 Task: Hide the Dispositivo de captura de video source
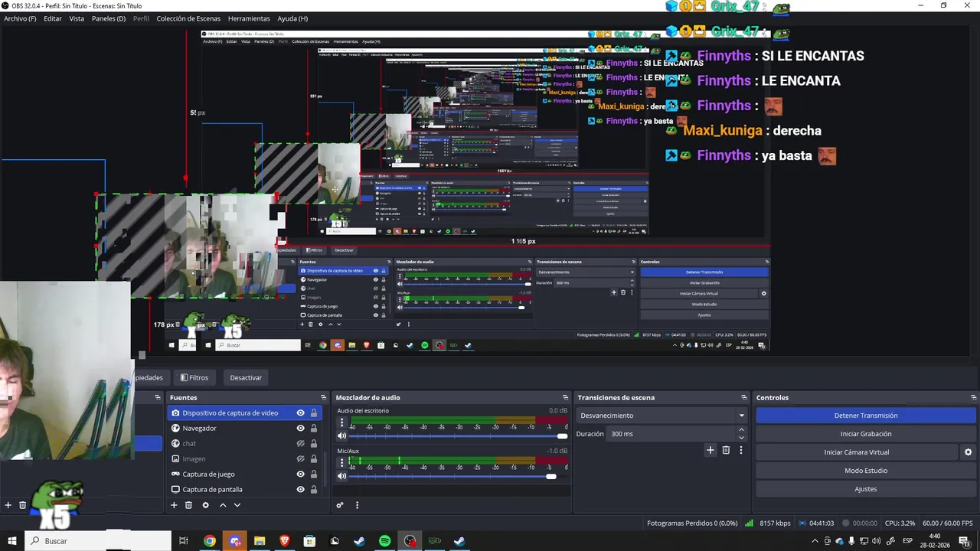click(300, 413)
